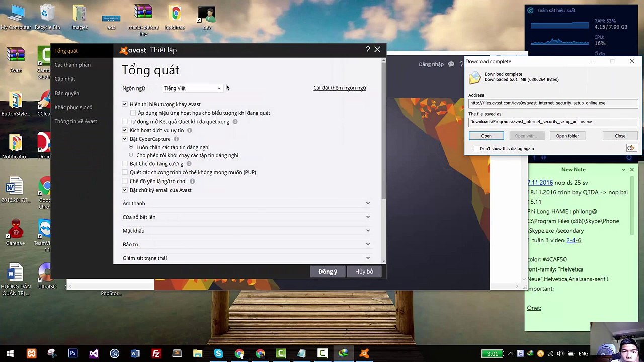The height and width of the screenshot is (362, 644).
Task: Expand the 'Giám sát trạng thái' section
Action: [247, 258]
